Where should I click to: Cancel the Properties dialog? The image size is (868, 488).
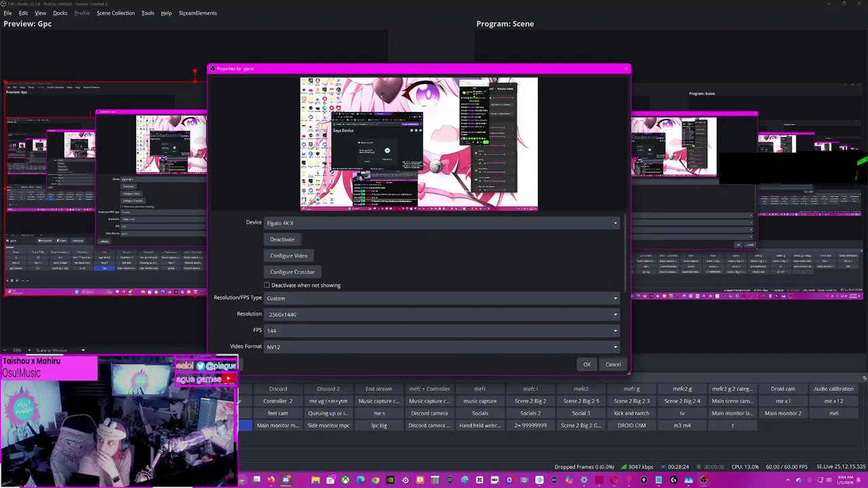coord(613,365)
